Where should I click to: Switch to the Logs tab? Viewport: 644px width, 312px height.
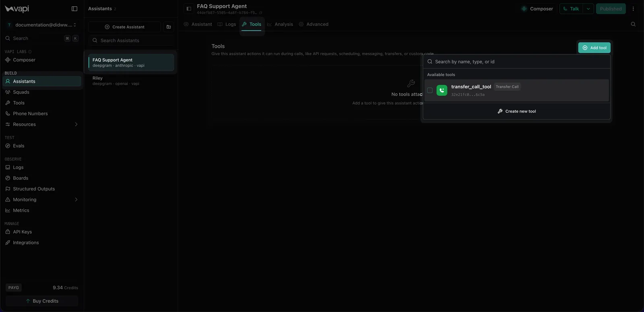[227, 24]
